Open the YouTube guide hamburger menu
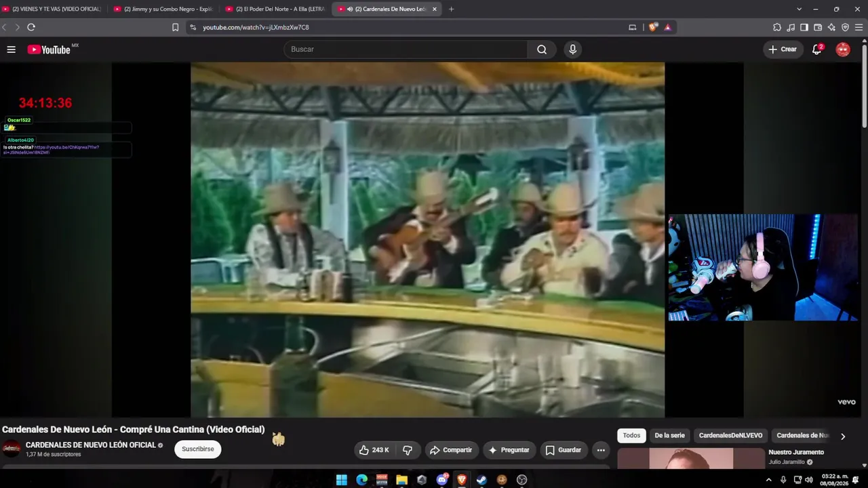The width and height of the screenshot is (868, 488). [x=11, y=49]
